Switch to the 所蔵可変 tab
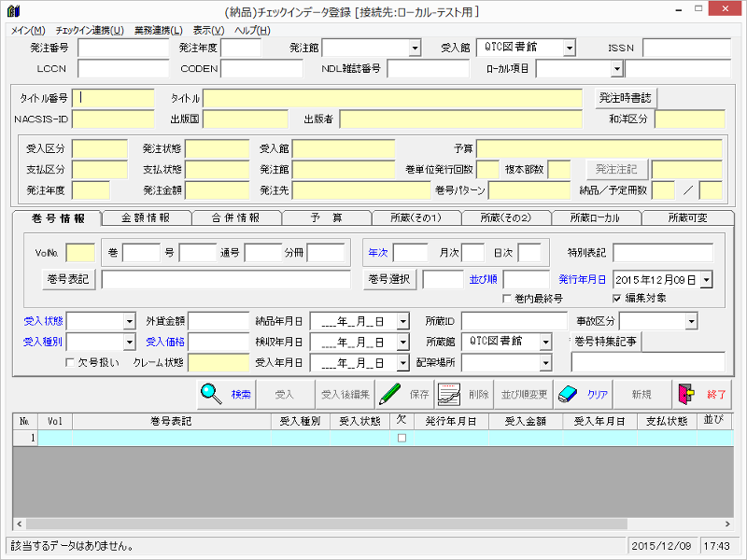The width and height of the screenshot is (747, 560). 687,218
